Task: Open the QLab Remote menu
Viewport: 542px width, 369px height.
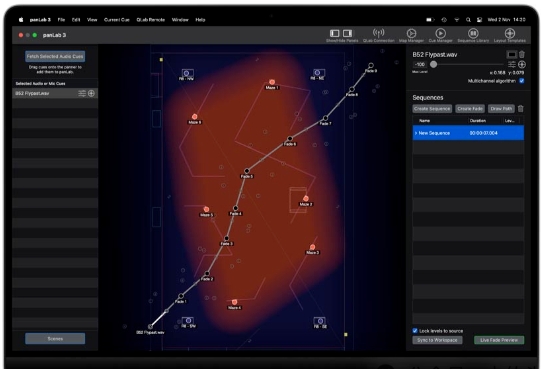Action: [x=150, y=20]
